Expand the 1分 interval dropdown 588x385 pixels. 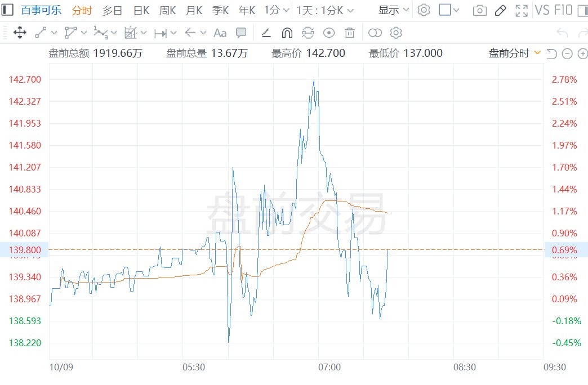(x=277, y=10)
